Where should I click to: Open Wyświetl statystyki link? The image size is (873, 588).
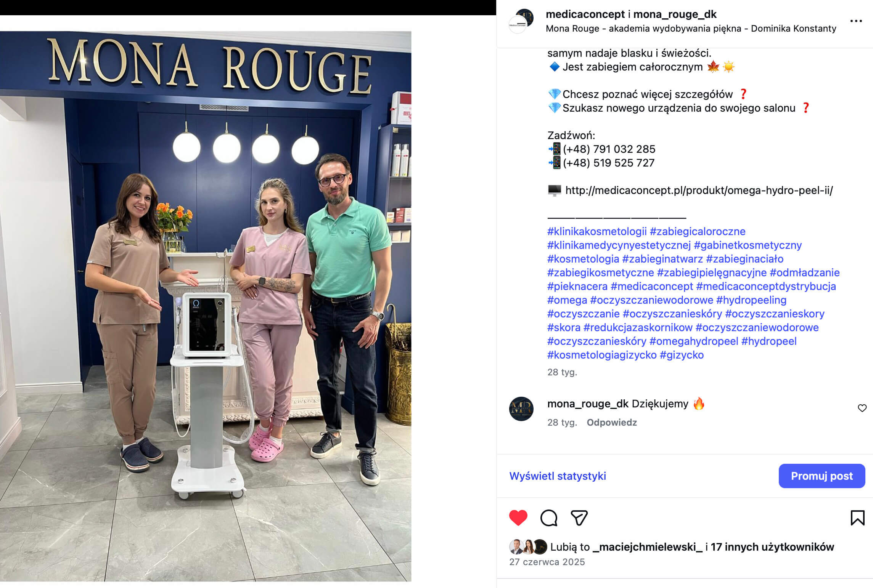[558, 476]
